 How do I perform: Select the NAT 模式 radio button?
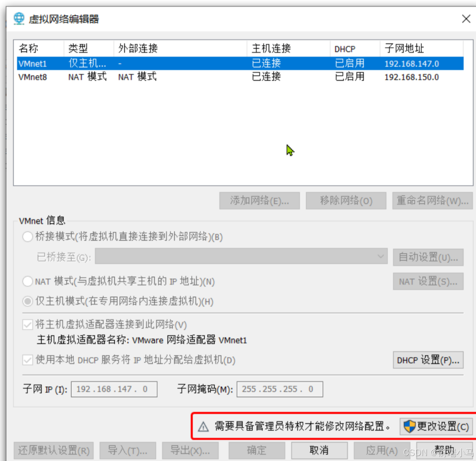pyautogui.click(x=27, y=281)
